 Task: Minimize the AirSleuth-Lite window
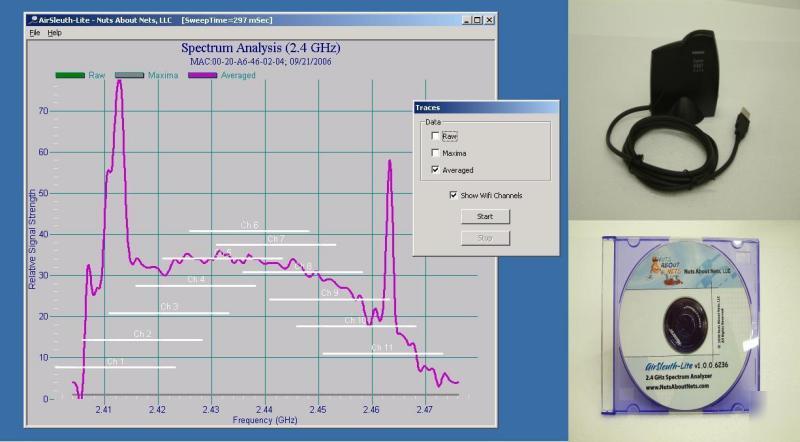[x=466, y=20]
